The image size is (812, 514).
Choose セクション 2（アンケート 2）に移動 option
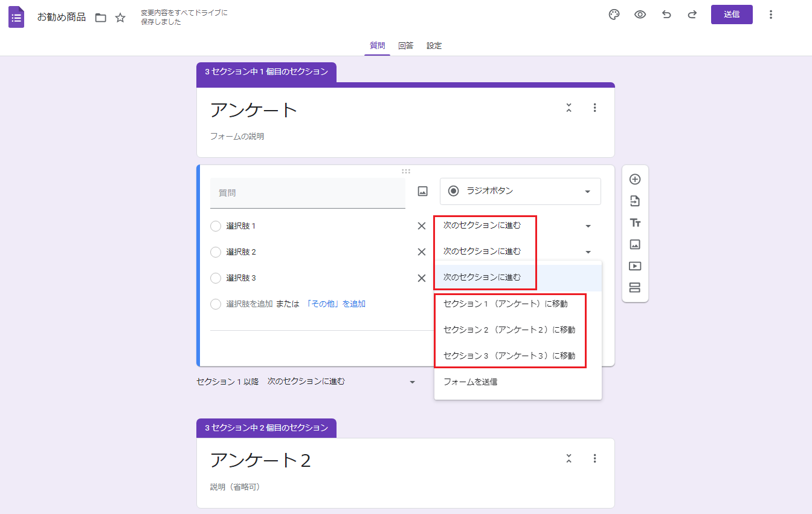pos(509,330)
